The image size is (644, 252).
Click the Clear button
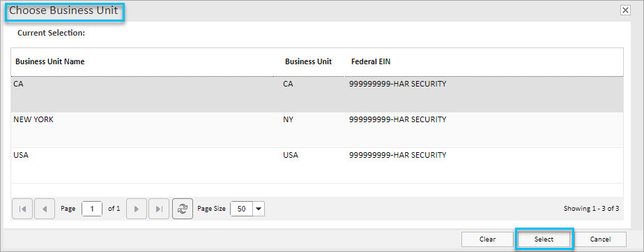pyautogui.click(x=487, y=239)
